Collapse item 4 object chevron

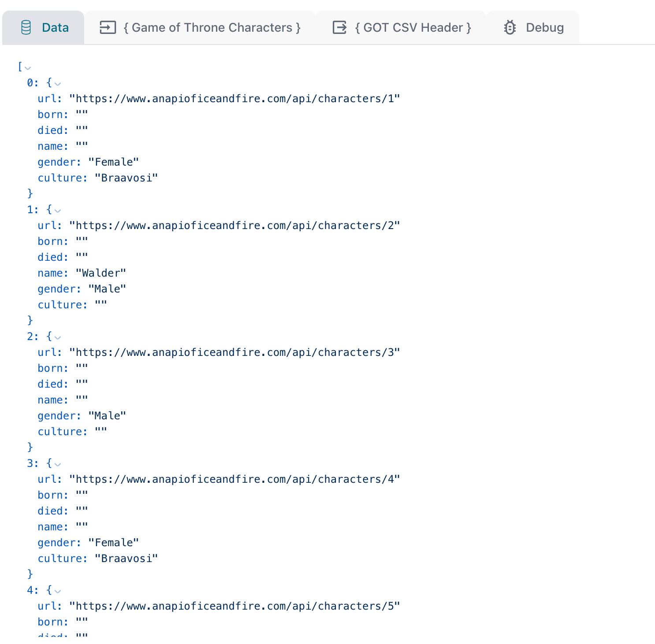pyautogui.click(x=58, y=591)
